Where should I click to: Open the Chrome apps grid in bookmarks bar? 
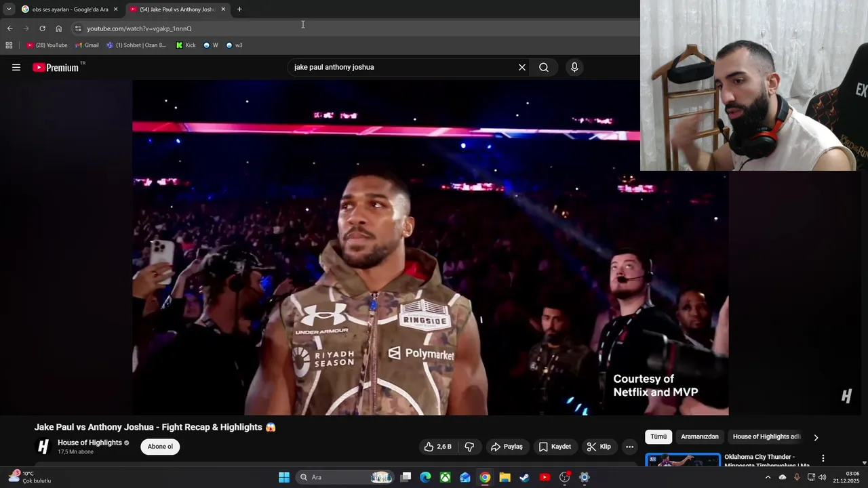(9, 45)
